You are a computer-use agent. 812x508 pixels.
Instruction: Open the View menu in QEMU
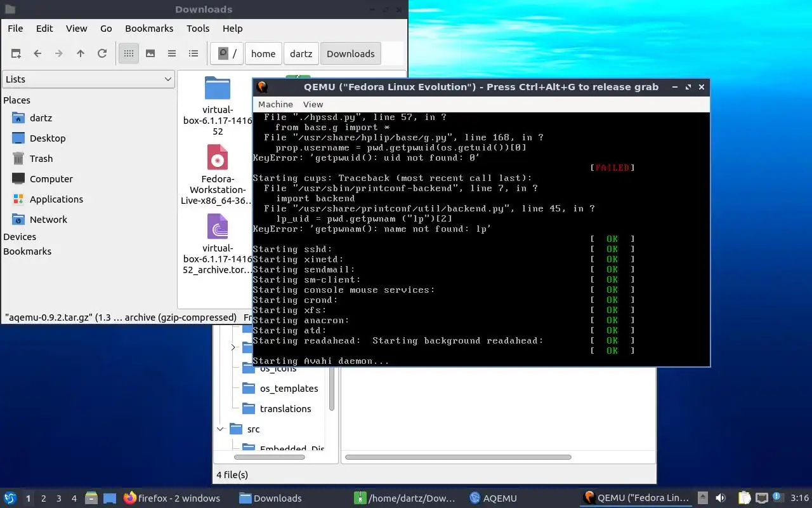coord(313,104)
